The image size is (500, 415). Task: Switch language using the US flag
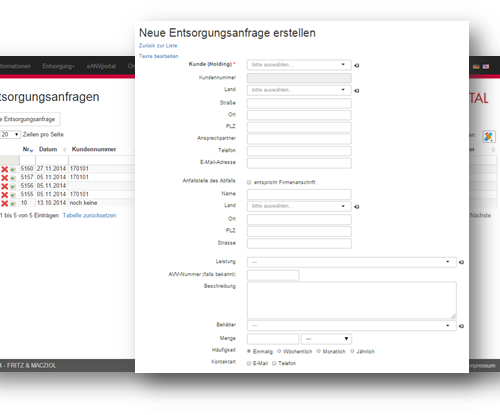click(486, 67)
